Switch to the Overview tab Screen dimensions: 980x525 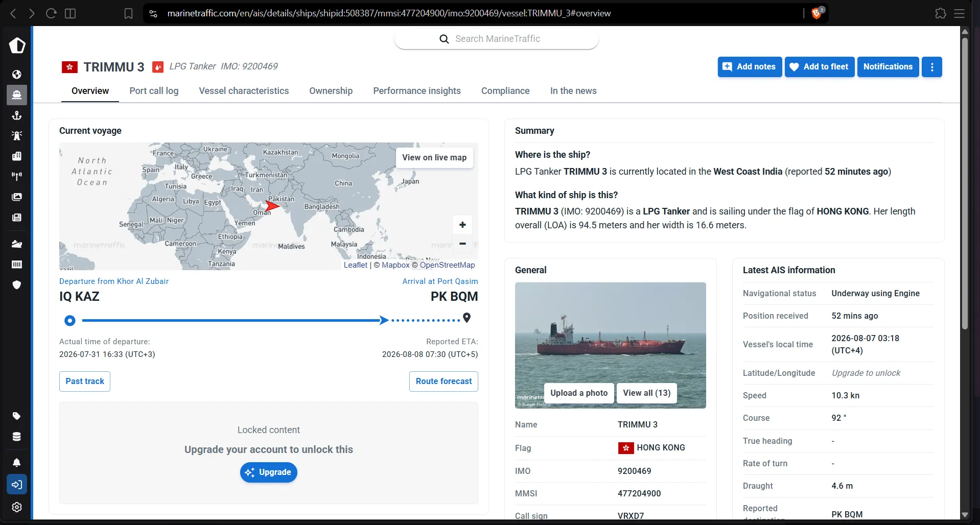[90, 91]
